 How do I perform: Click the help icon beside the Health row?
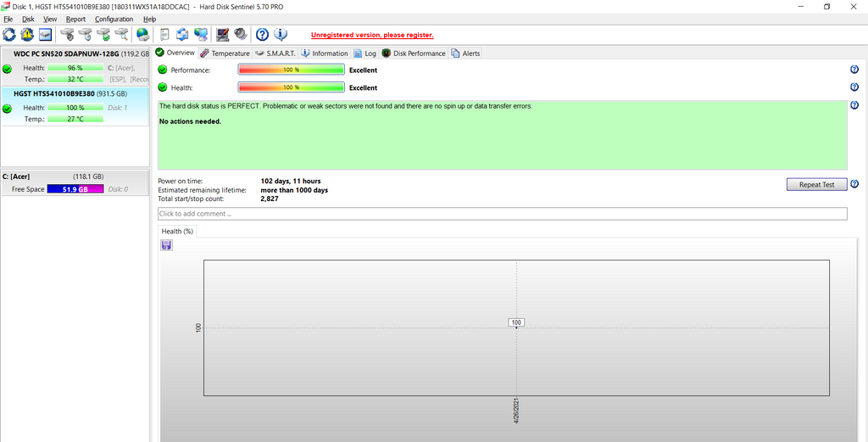pos(854,87)
